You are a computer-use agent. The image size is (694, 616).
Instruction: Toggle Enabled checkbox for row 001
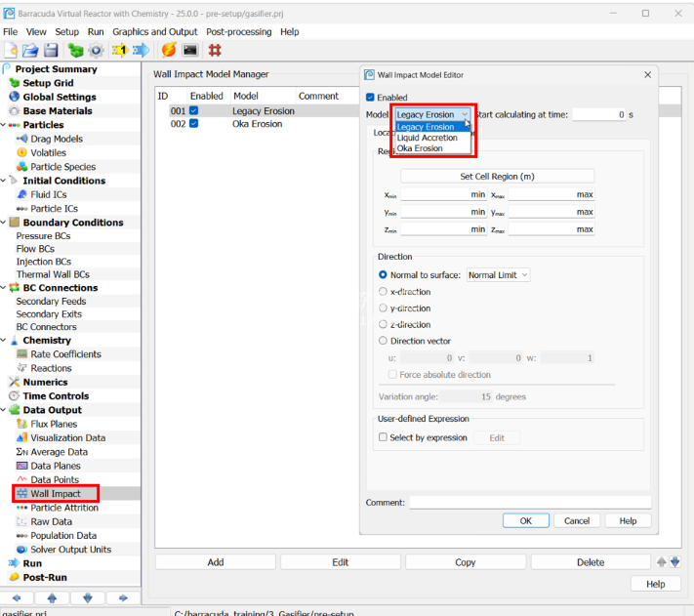194,110
